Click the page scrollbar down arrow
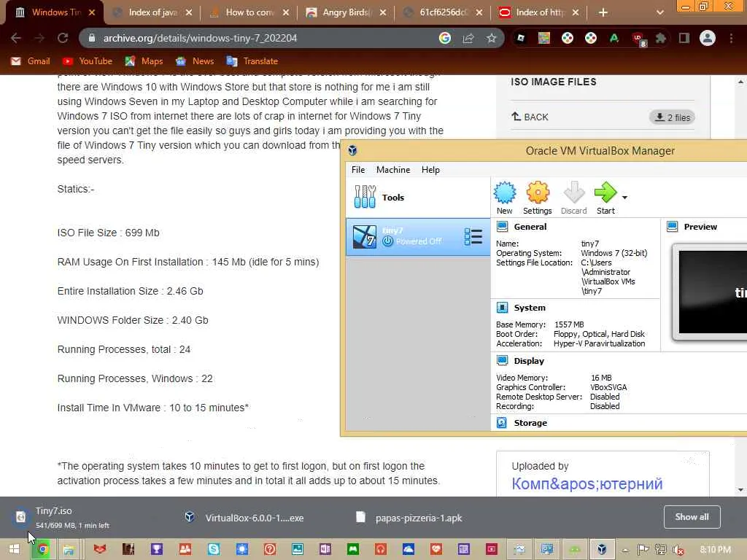The width and height of the screenshot is (747, 560). [x=740, y=489]
